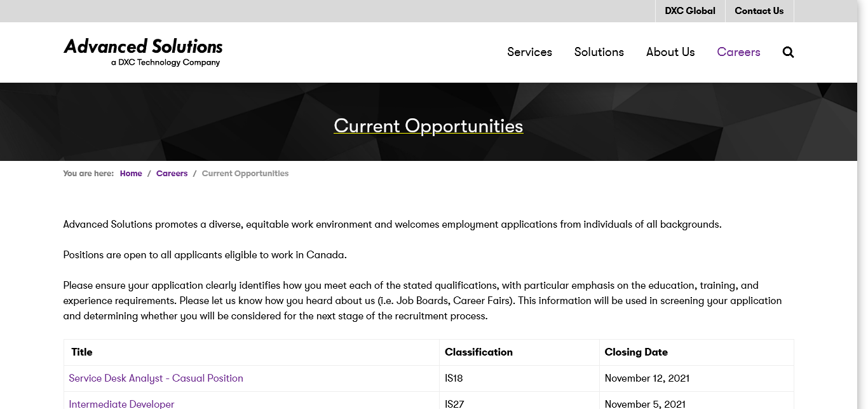The image size is (868, 409).
Task: Open the DXC Global link
Action: click(x=689, y=11)
